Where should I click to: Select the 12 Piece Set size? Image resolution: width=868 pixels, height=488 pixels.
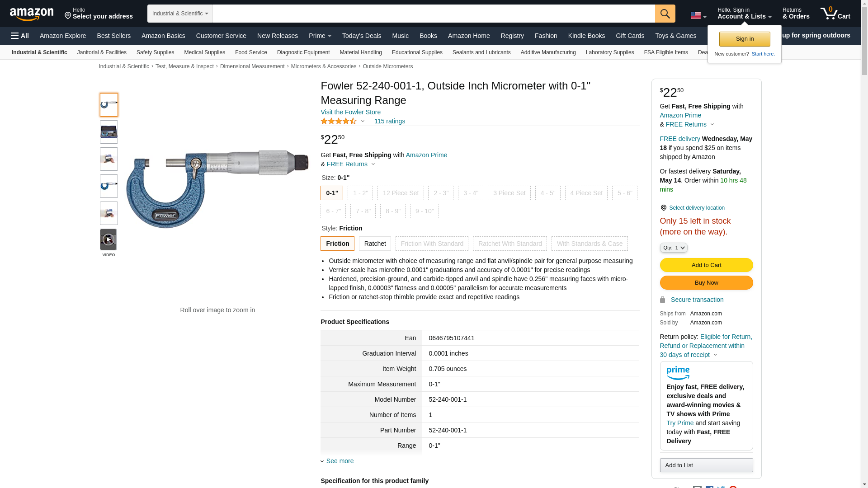tap(401, 193)
